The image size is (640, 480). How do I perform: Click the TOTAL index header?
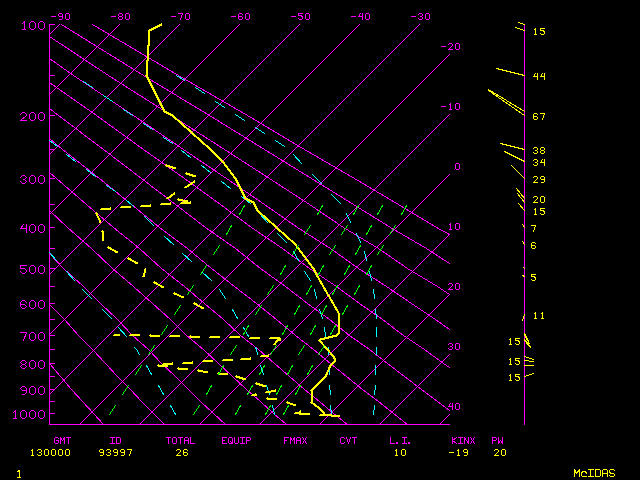(181, 440)
